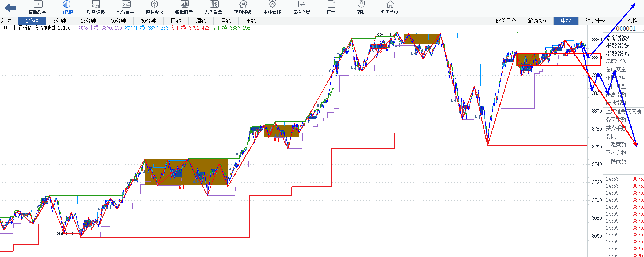Toggle the 笔/线段 overlay button

pos(537,21)
